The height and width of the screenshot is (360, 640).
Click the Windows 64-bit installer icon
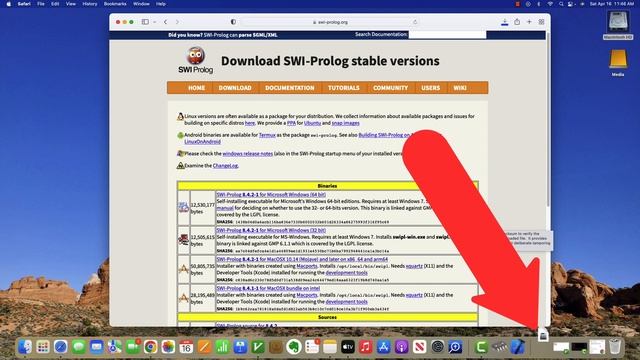tap(183, 207)
